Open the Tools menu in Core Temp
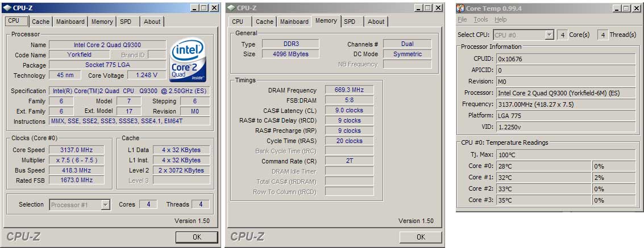Image resolution: width=644 pixels, height=248 pixels. coord(480,20)
